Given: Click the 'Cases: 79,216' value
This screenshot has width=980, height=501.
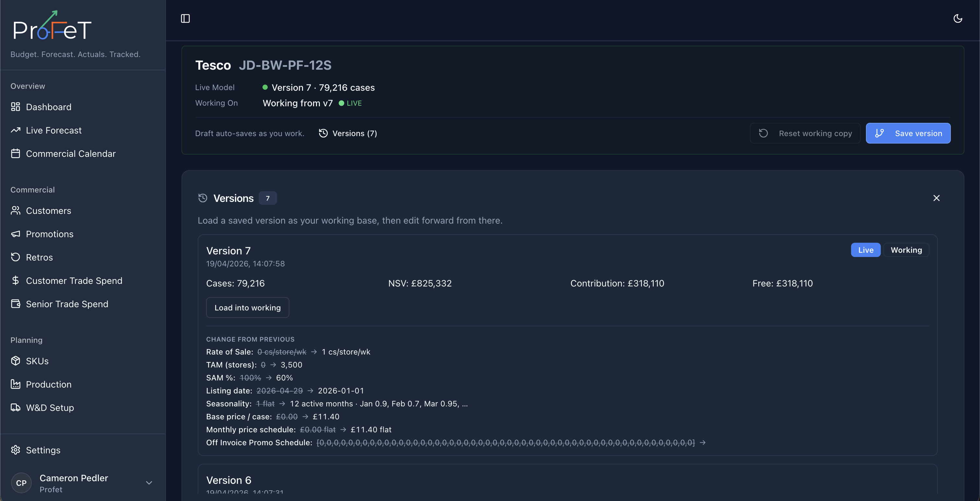Looking at the screenshot, I should 236,284.
